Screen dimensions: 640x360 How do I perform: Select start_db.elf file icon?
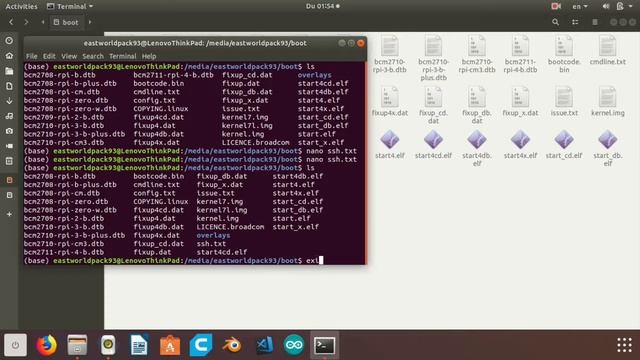pos(607,147)
